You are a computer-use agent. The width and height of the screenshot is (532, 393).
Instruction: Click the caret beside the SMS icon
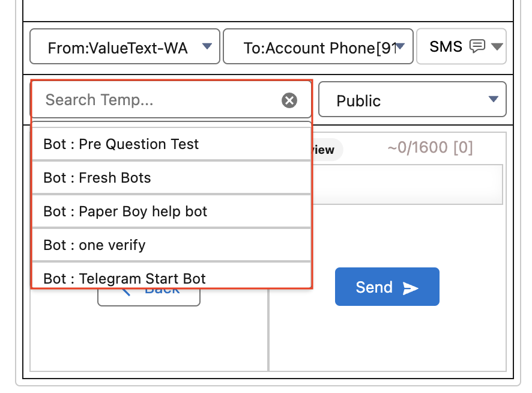[497, 46]
